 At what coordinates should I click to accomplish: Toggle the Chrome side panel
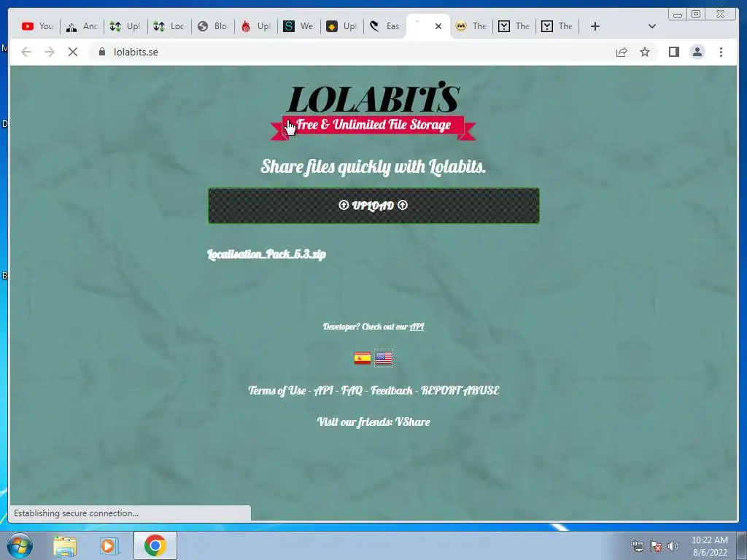pos(673,52)
